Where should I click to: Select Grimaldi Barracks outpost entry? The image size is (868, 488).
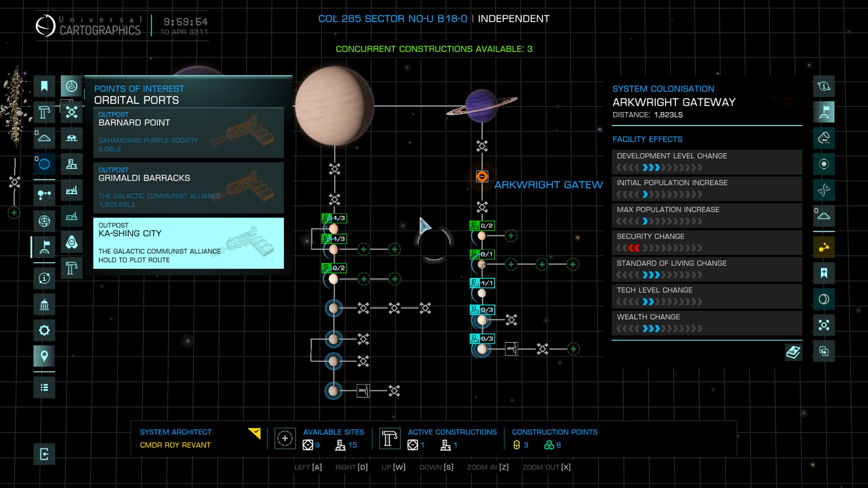(189, 188)
